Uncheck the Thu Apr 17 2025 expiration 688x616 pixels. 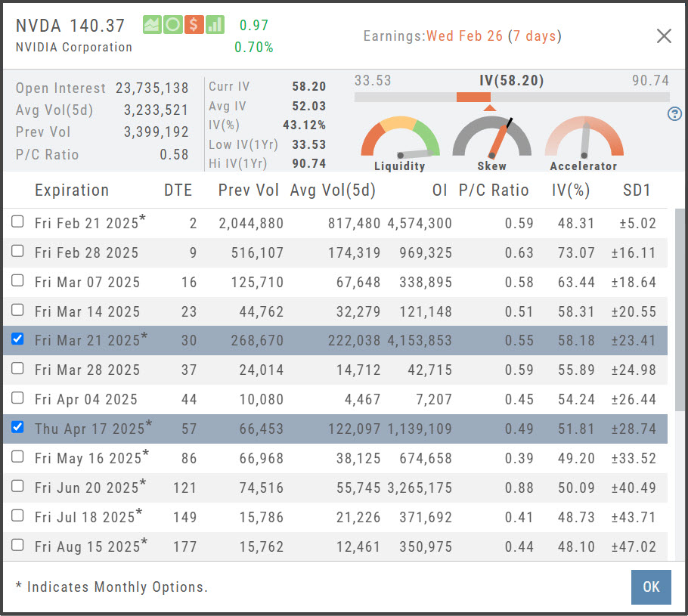tap(17, 427)
